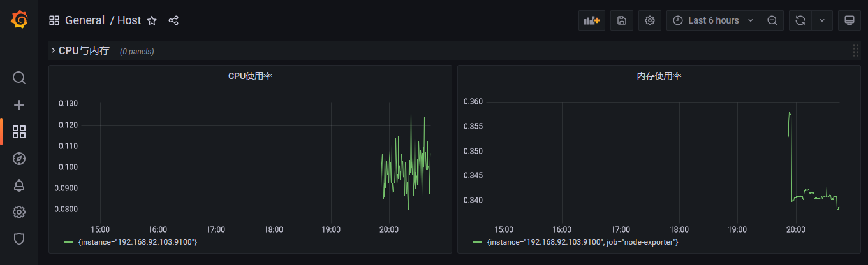The height and width of the screenshot is (265, 868).
Task: Click the 0.345 axis label on memory chart
Action: pyautogui.click(x=473, y=175)
